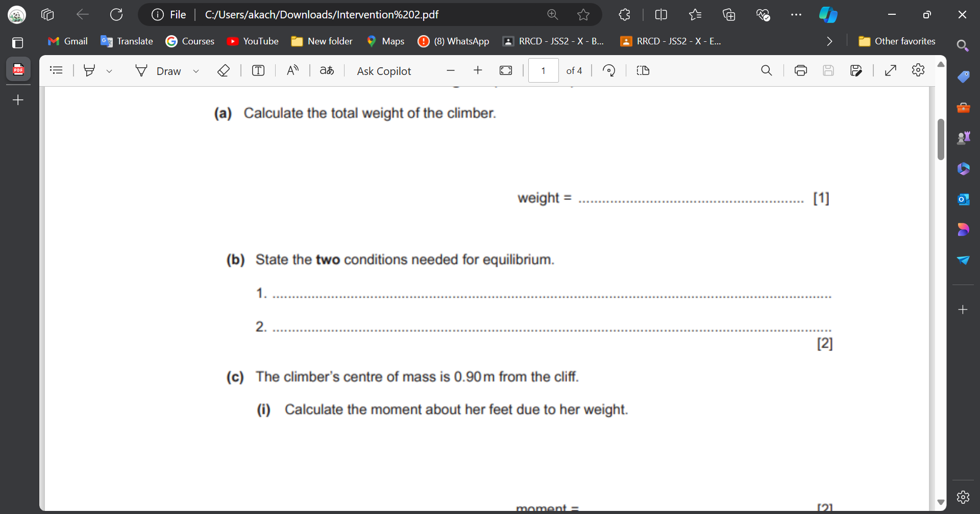Click the refresh page button
The image size is (980, 514).
[116, 15]
